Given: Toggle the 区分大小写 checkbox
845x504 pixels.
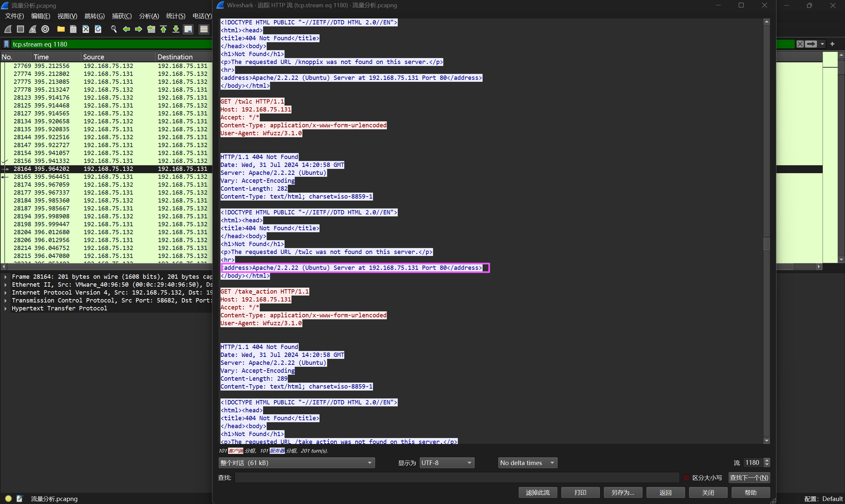Looking at the screenshot, I should tap(686, 478).
